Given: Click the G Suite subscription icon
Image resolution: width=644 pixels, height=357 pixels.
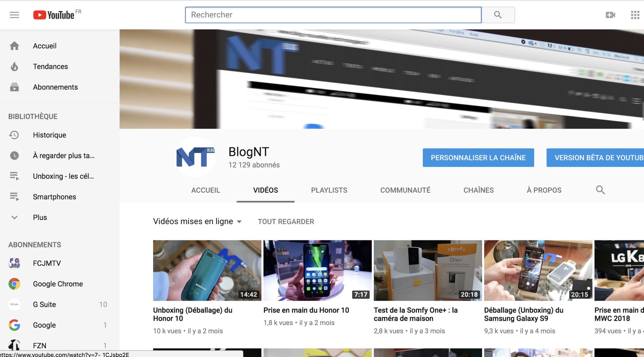Looking at the screenshot, I should click(14, 304).
